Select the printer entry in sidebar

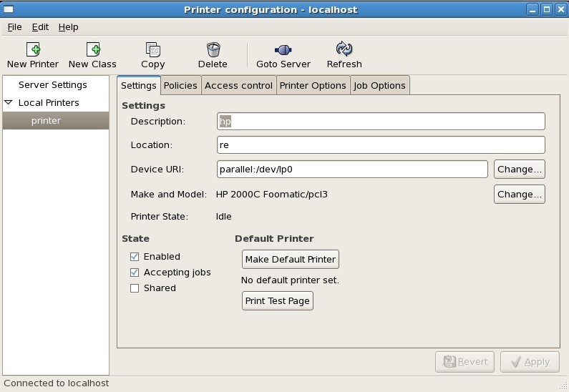[56, 120]
